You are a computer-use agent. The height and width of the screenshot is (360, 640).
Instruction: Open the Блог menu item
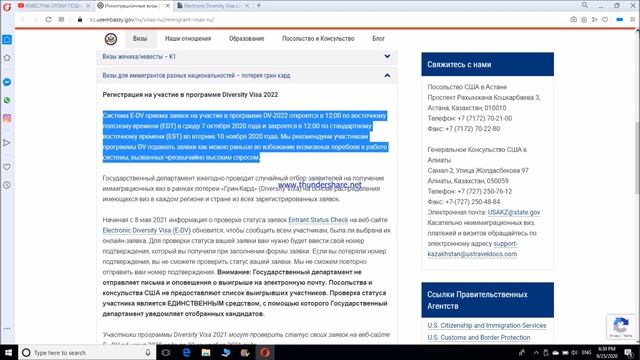[378, 38]
